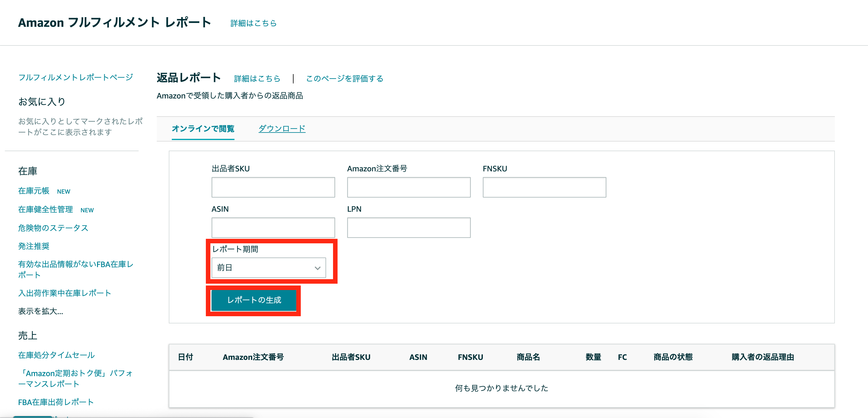Click the 数量 column header
868x418 pixels.
[593, 357]
